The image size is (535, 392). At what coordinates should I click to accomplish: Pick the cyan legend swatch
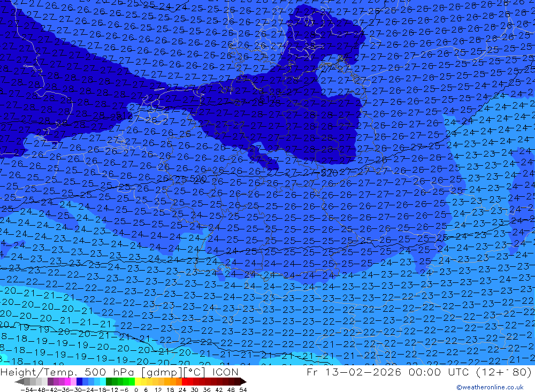(x=103, y=382)
